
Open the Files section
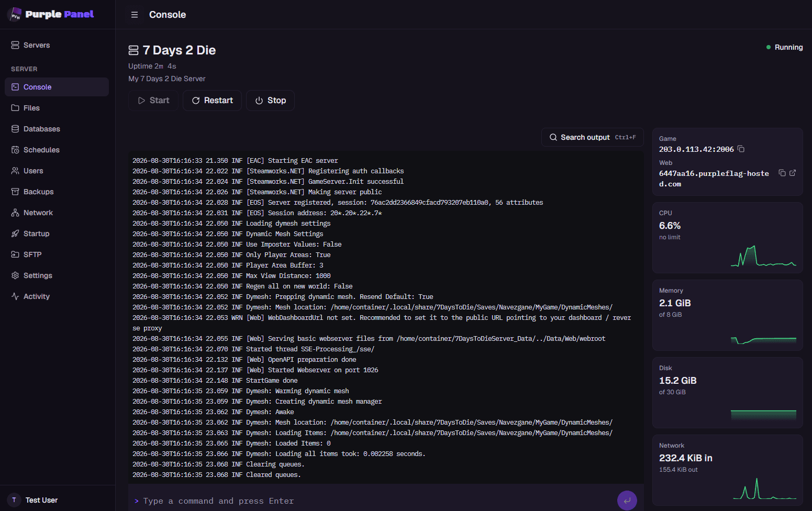[x=57, y=108]
